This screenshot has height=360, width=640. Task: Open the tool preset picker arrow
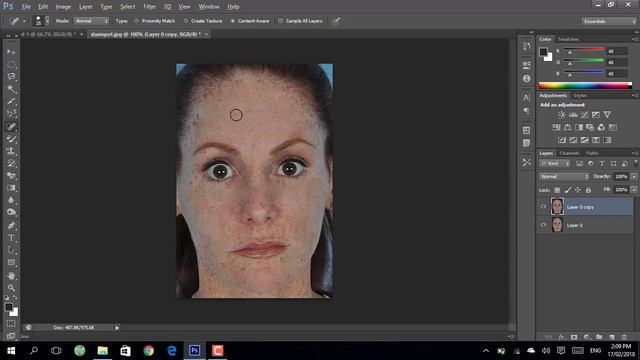24,21
